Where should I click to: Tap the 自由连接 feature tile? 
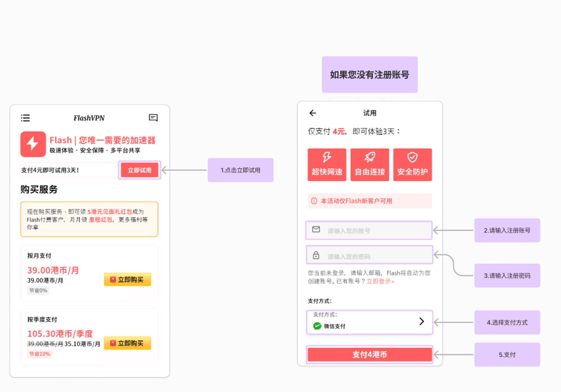click(370, 165)
